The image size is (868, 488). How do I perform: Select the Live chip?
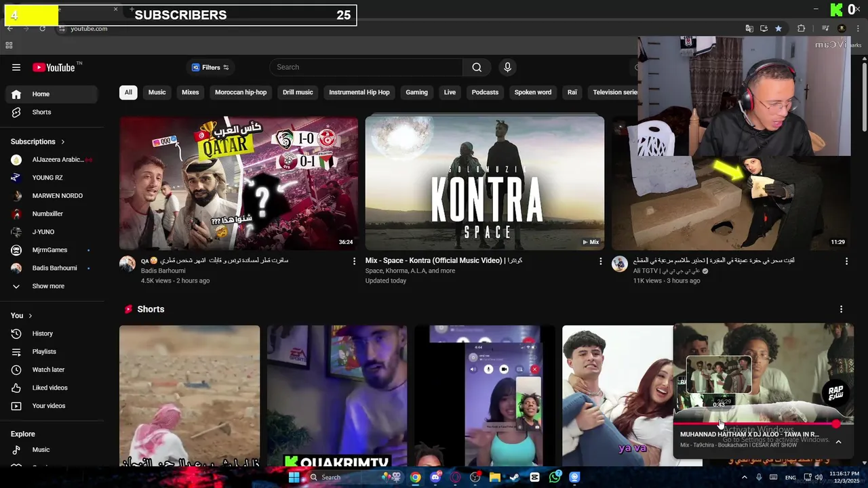click(450, 92)
